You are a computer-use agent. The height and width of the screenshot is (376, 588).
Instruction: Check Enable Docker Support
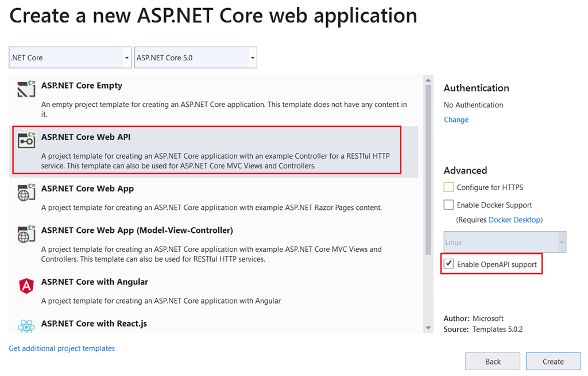(x=448, y=205)
